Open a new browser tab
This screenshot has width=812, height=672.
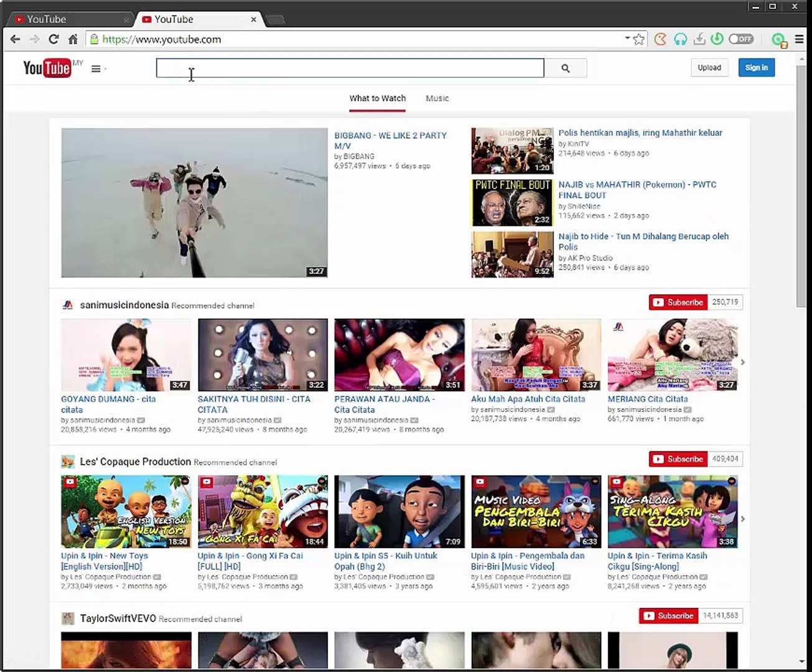tap(275, 20)
